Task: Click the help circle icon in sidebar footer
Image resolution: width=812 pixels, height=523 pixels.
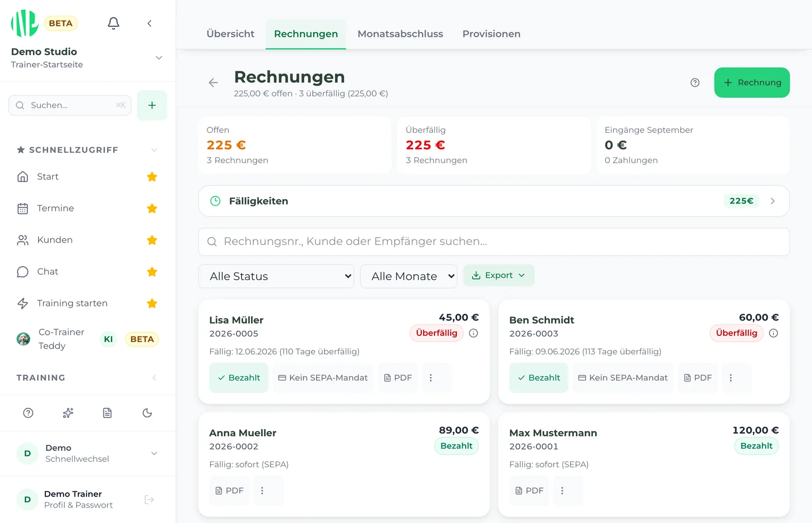Action: [x=28, y=413]
